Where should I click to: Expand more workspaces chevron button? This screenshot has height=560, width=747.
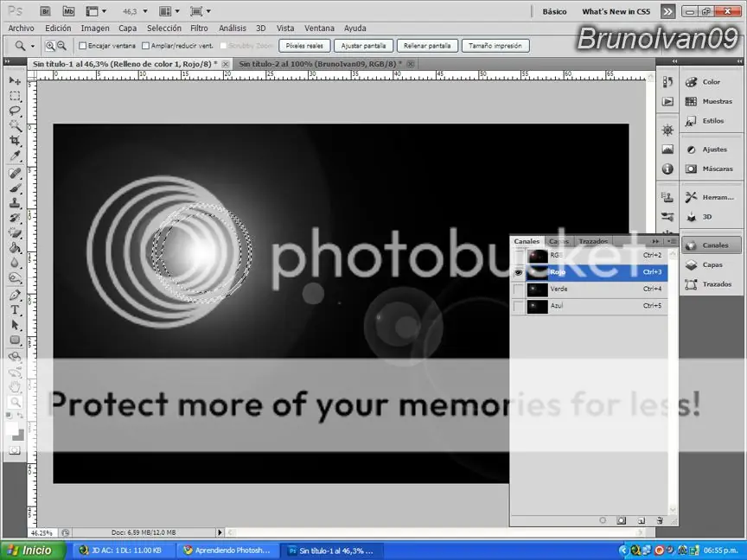[667, 11]
